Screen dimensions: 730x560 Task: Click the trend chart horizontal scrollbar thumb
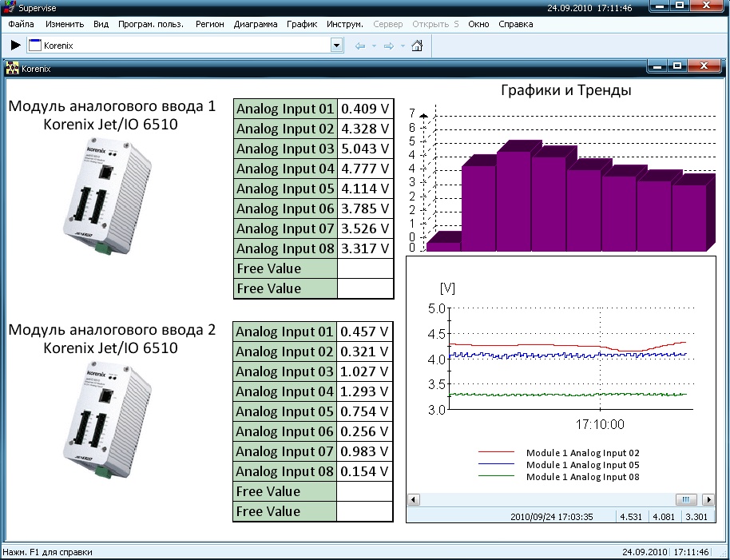686,500
